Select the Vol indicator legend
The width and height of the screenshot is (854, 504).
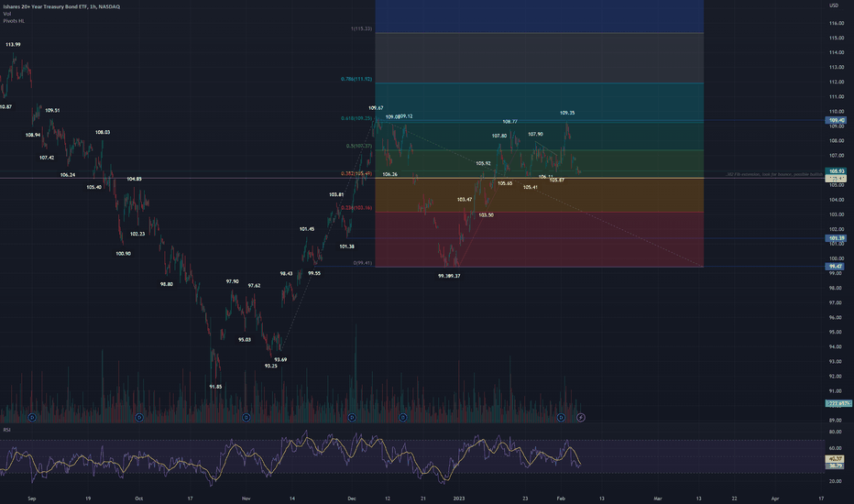(x=6, y=14)
